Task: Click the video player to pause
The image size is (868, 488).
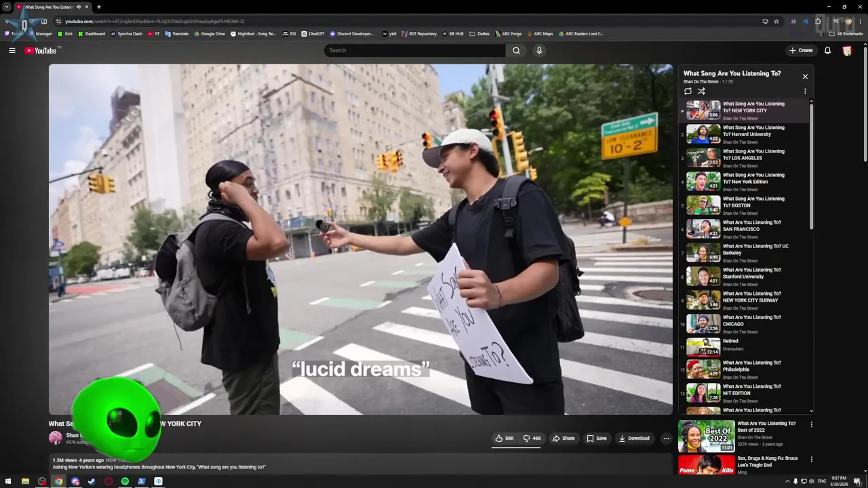Action: [360, 239]
